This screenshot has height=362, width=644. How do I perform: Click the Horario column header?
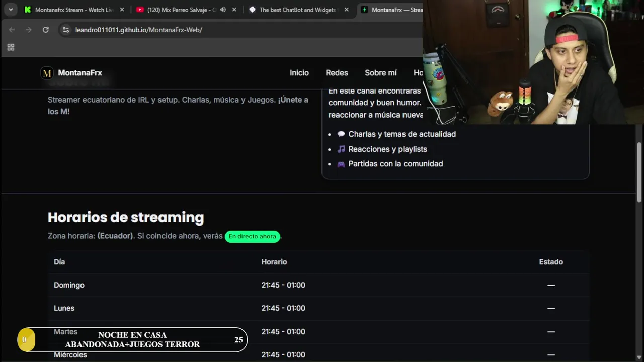click(274, 262)
